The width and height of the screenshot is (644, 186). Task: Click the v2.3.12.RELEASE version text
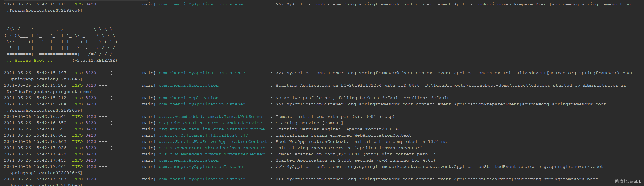[x=95, y=61]
